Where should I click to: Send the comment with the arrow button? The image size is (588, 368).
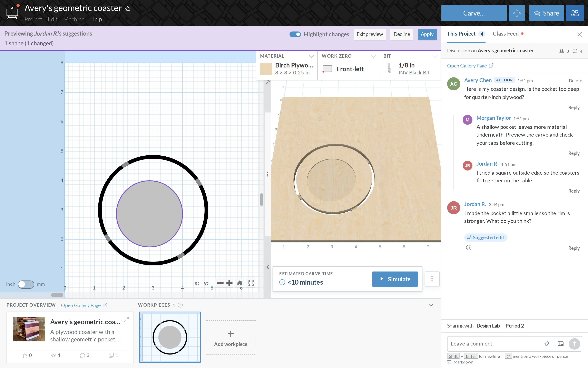574,344
